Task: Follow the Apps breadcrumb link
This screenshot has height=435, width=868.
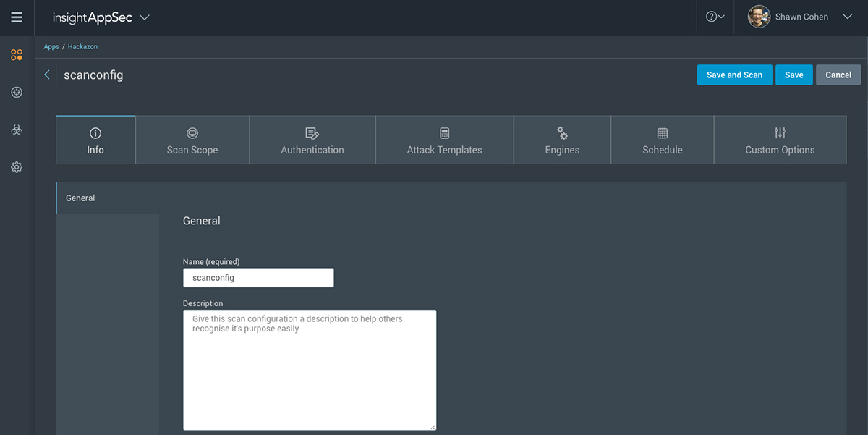Action: click(x=51, y=47)
